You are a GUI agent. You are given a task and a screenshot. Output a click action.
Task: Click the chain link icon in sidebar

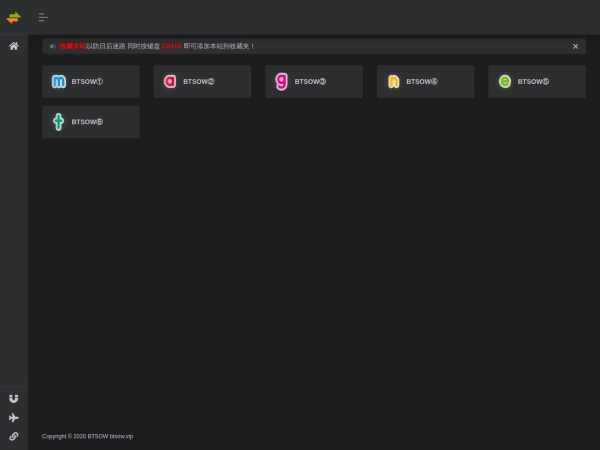pyautogui.click(x=14, y=436)
